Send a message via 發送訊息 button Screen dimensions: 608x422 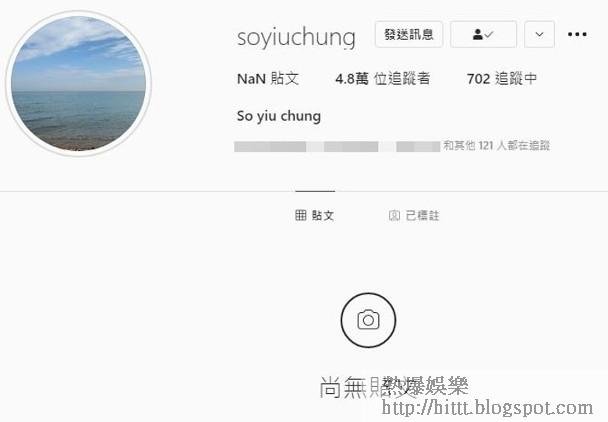(x=409, y=35)
